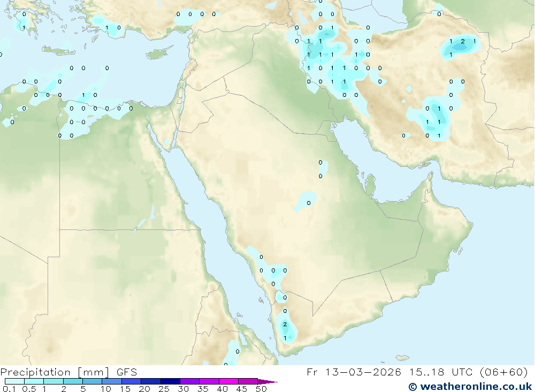Click the '50' legend label
The width and height of the screenshot is (535, 392).
tap(261, 389)
